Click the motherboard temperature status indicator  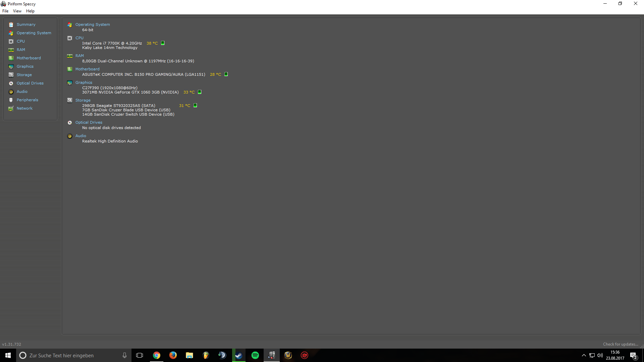pyautogui.click(x=226, y=74)
